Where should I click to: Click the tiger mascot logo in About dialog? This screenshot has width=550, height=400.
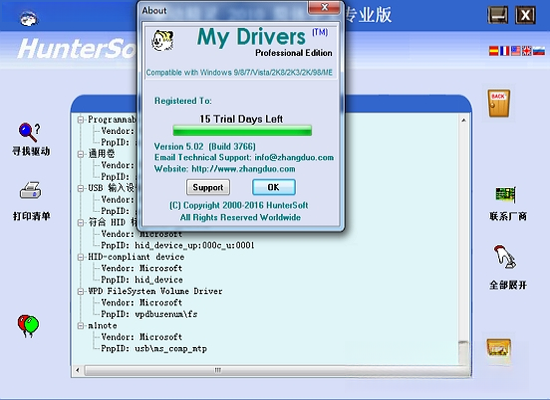pyautogui.click(x=162, y=41)
